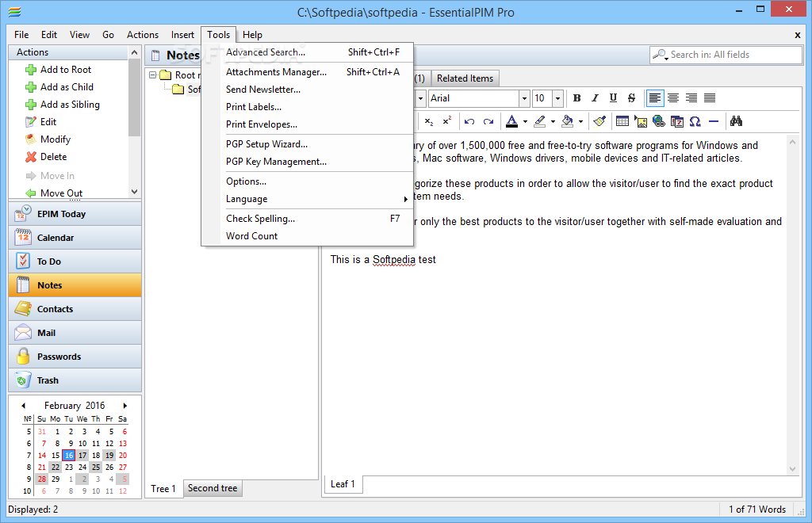Open the Insert menu

[183, 35]
